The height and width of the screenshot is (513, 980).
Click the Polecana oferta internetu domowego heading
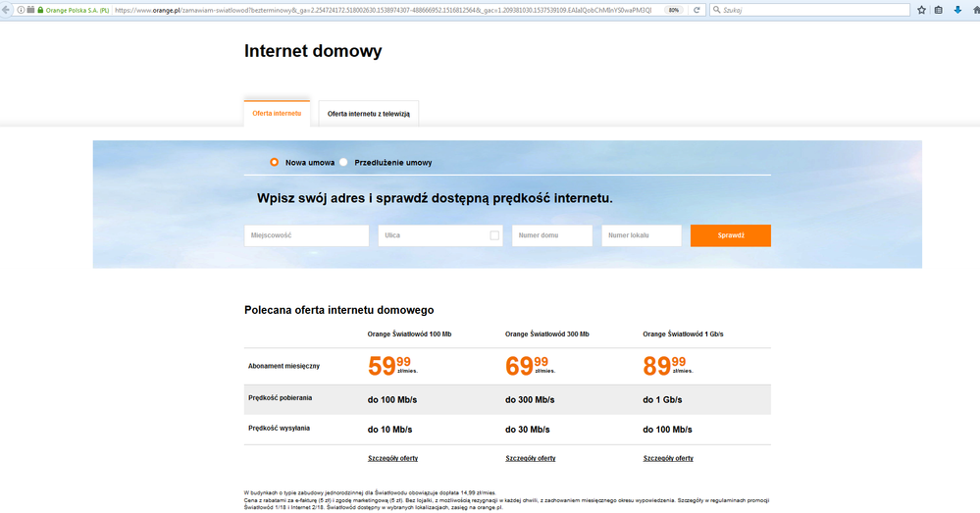338,310
